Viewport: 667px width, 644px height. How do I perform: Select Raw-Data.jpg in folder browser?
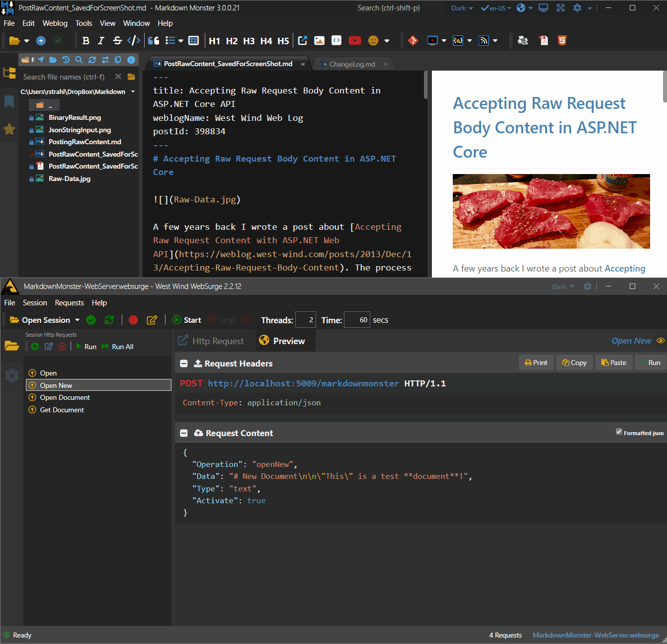click(x=70, y=179)
